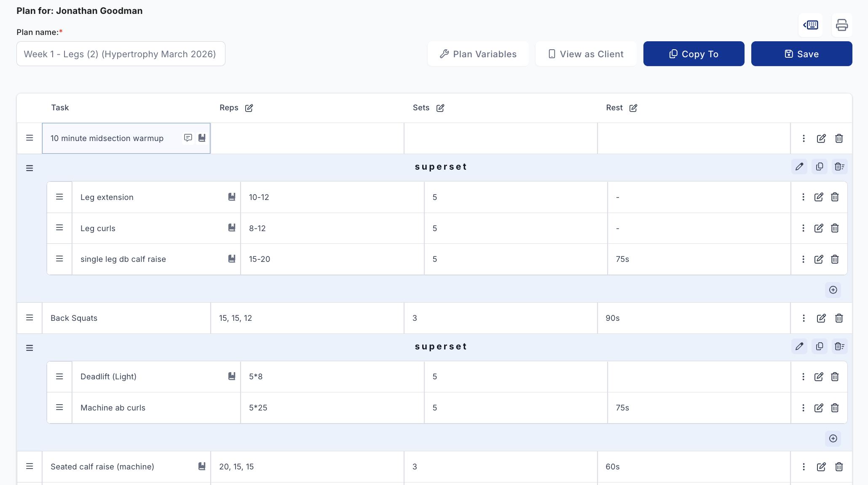Click the Save button
The width and height of the screenshot is (868, 485).
point(801,54)
